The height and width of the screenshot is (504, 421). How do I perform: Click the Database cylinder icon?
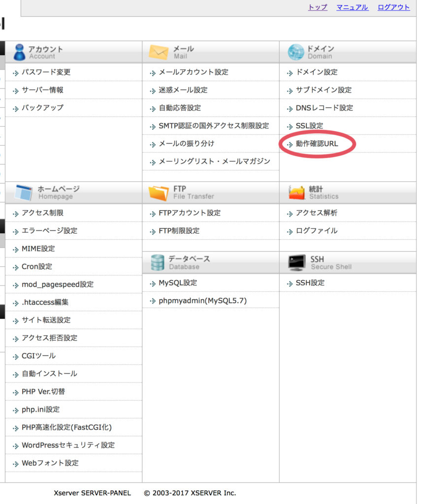click(x=158, y=263)
